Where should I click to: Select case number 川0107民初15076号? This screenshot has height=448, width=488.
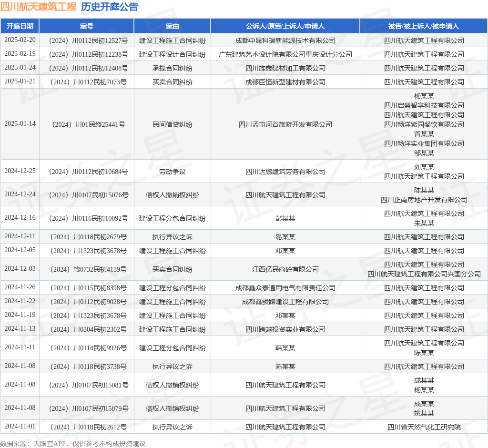point(88,195)
